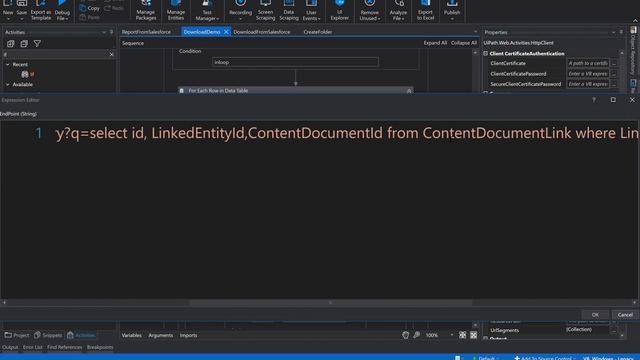Close the DownloadDemo tab
640x360 pixels.
[x=226, y=32]
